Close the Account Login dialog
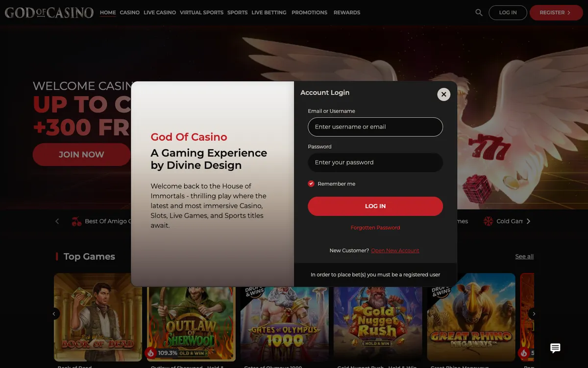This screenshot has width=588, height=368. 443,94
